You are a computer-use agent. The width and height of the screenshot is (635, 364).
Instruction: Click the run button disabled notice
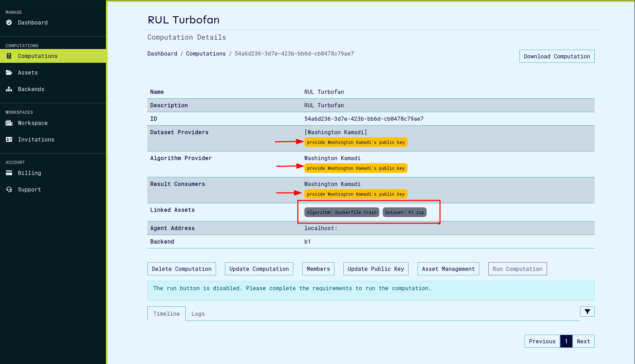point(371,291)
